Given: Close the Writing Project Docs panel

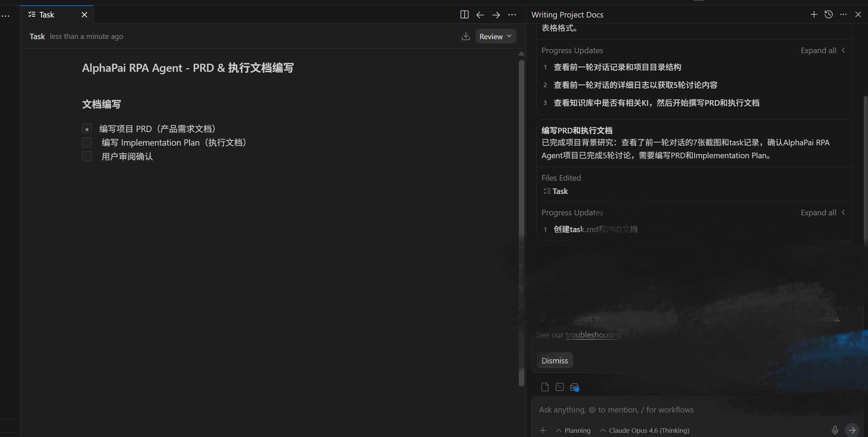Looking at the screenshot, I should 858,14.
